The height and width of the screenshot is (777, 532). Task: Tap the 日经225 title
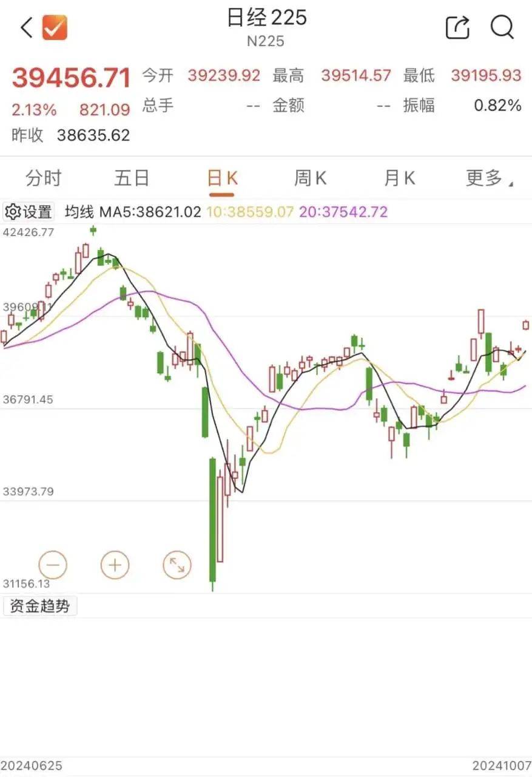point(266,18)
